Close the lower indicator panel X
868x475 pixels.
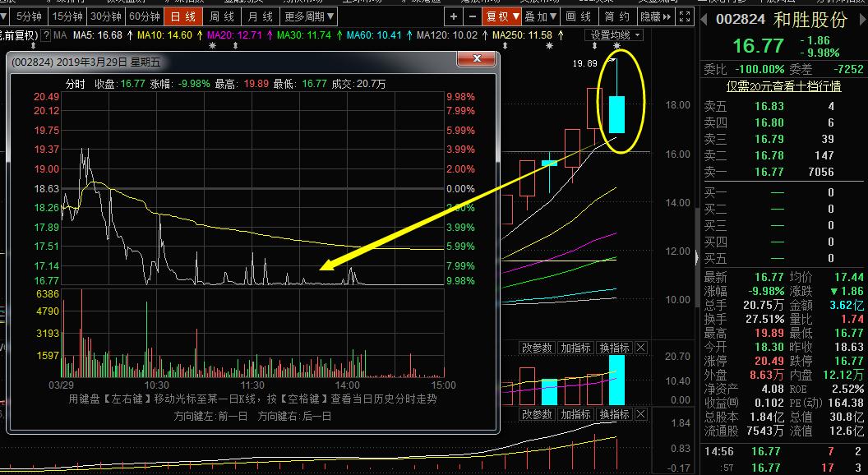pos(640,414)
